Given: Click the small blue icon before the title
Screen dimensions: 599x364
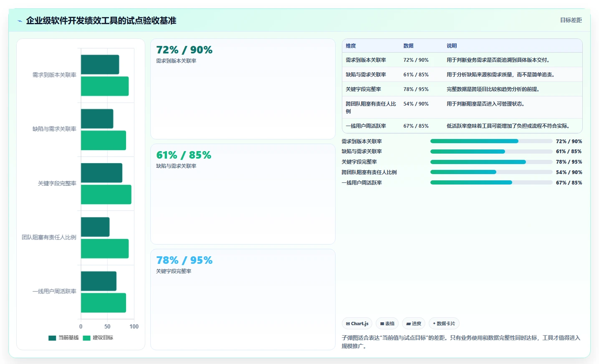Looking at the screenshot, I should point(20,21).
